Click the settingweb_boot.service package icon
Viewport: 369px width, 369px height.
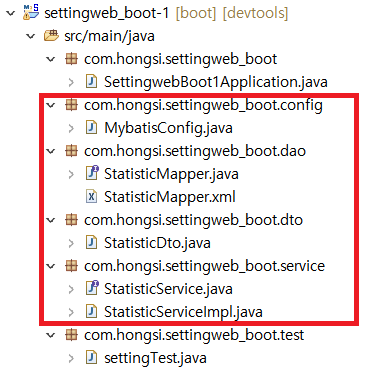coord(71,266)
